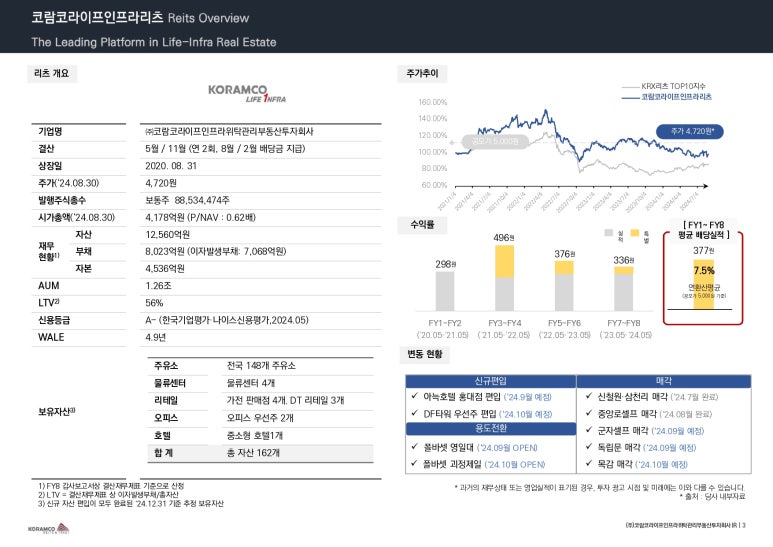Click the FY1~FY8 평균 배당실적 heading
The height and width of the screenshot is (547, 773).
pyautogui.click(x=703, y=230)
